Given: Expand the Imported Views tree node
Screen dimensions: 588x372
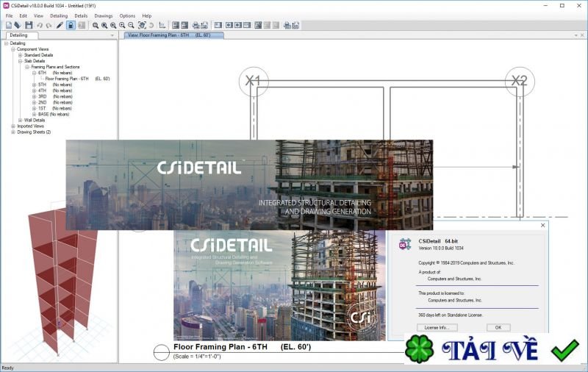Looking at the screenshot, I should point(13,126).
